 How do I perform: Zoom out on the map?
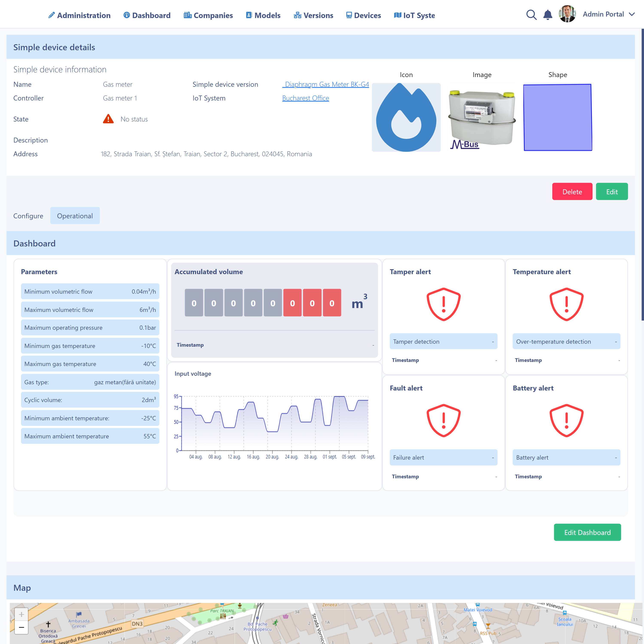pos(21,627)
